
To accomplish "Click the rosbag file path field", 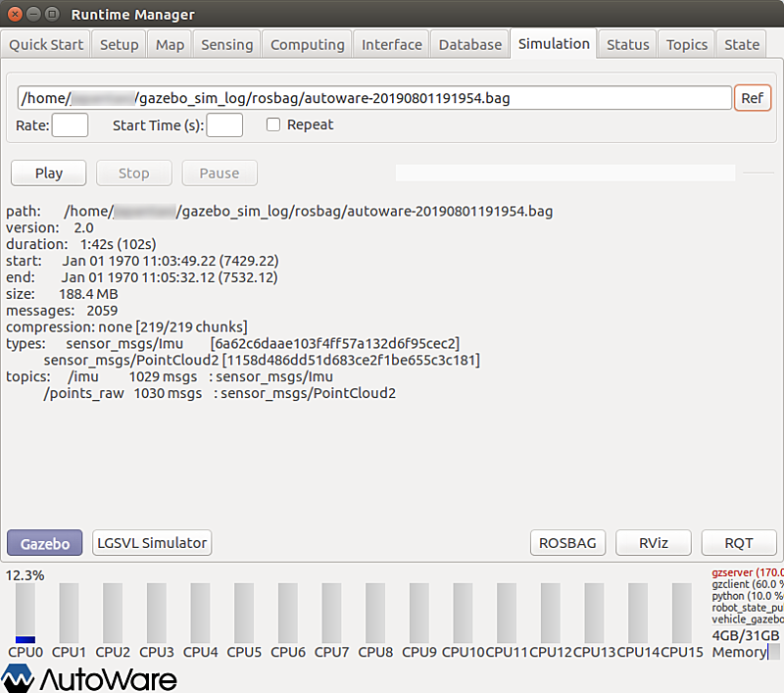I will coord(374,97).
